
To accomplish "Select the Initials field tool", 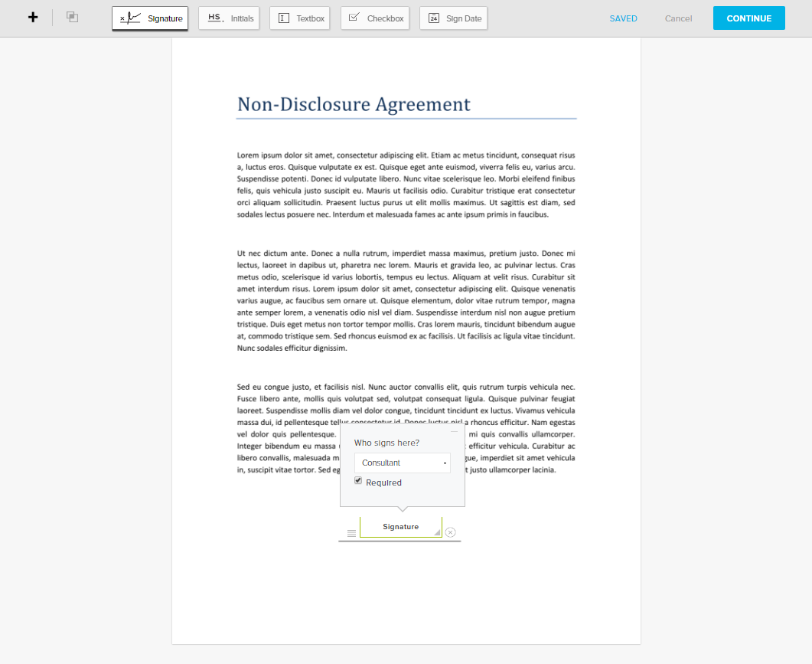I will point(229,18).
